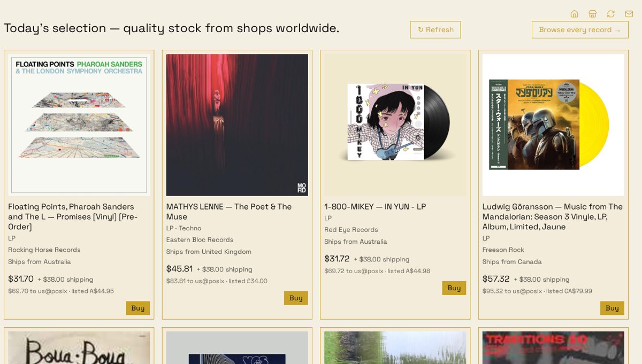Image resolution: width=642 pixels, height=364 pixels.
Task: Open title '1-800-MIKEY — IN YUN - LP'
Action: click(x=375, y=207)
